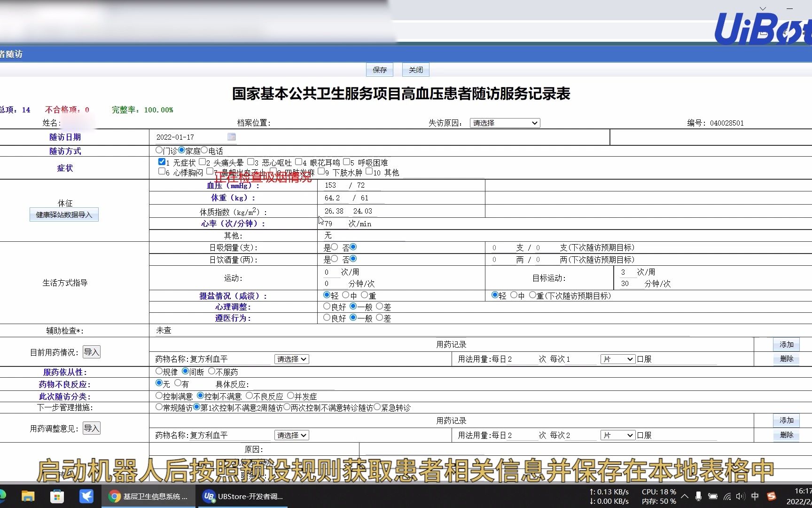Click the 保存 button
The height and width of the screenshot is (508, 812).
tap(380, 70)
